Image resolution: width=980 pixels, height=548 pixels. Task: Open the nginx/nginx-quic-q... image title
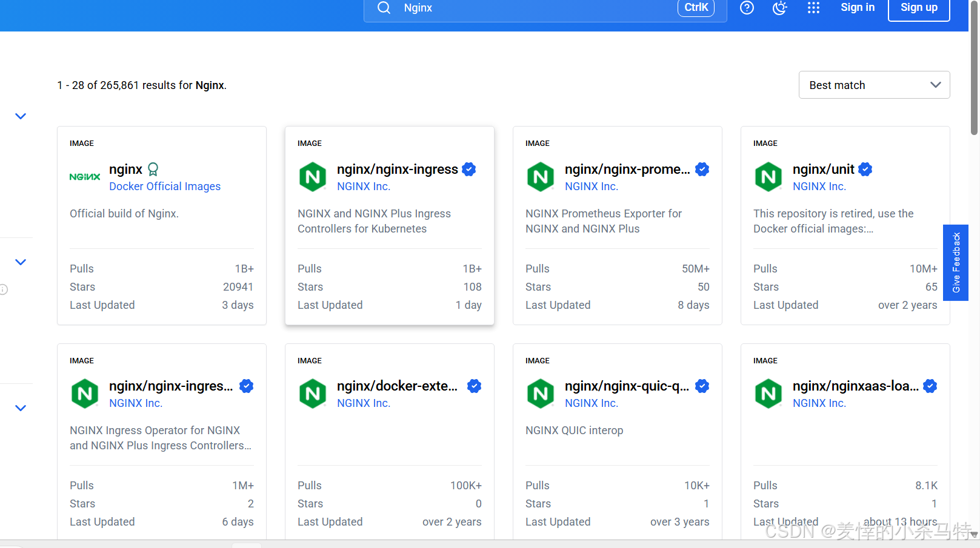pyautogui.click(x=627, y=386)
